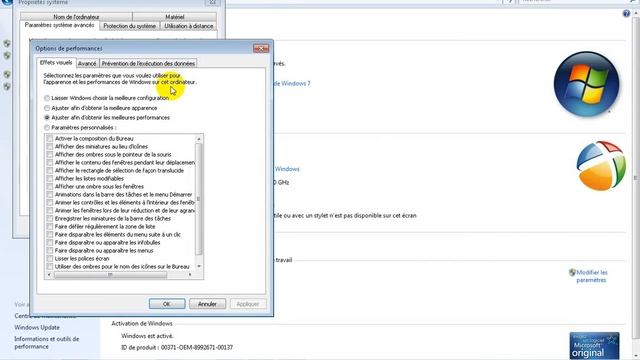The height and width of the screenshot is (360, 640).
Task: Select 'Laisser Windows choisir la meilleure configuration' radio
Action: 47,98
